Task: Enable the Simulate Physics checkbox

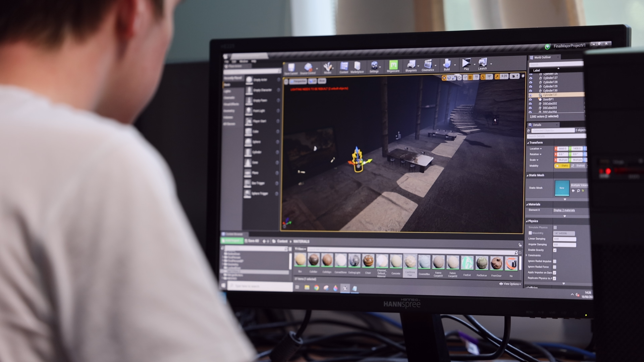Action: pos(555,228)
